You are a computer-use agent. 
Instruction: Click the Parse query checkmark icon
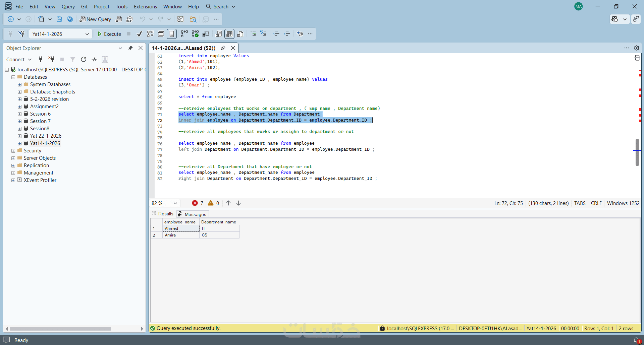[140, 34]
